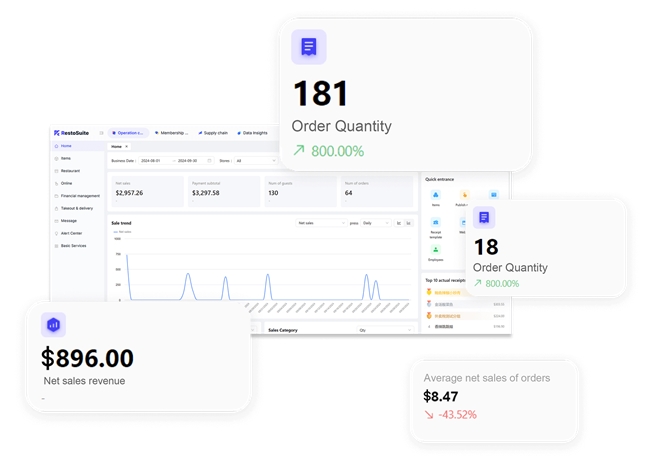Click the RestoSuite logo
The height and width of the screenshot is (456, 650).
72,133
